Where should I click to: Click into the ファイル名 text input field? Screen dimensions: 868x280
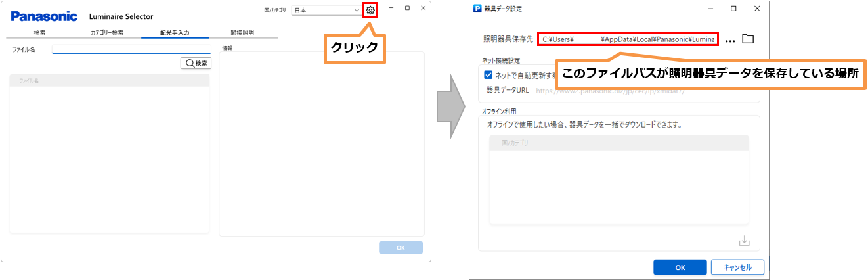coord(131,49)
